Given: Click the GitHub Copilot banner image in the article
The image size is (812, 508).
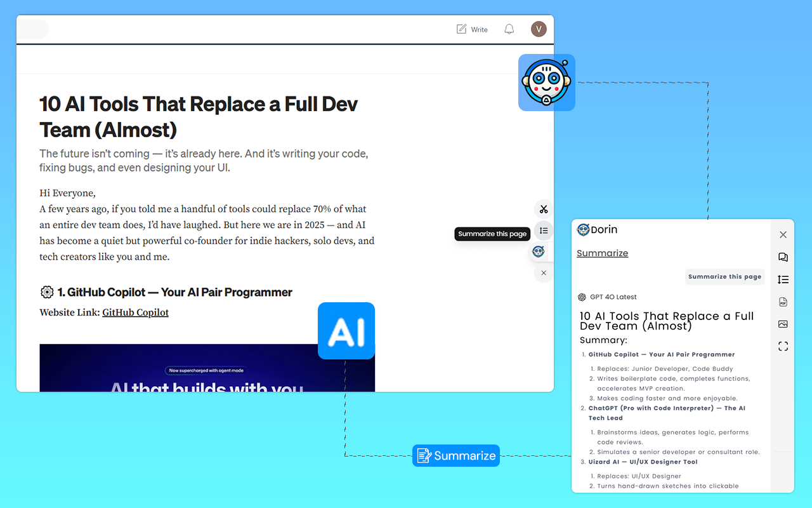Looking at the screenshot, I should pos(207,368).
